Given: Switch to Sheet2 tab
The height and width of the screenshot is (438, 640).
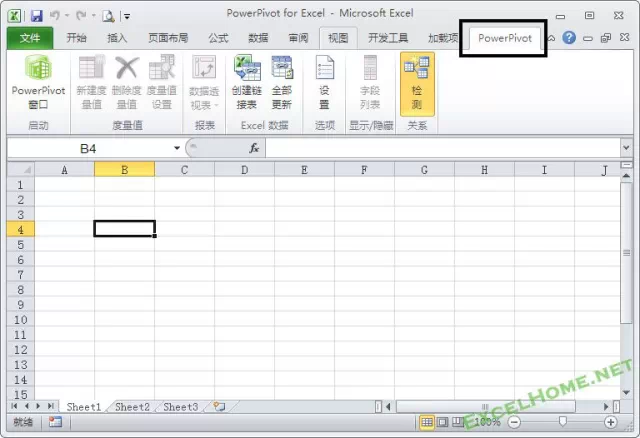Looking at the screenshot, I should point(132,407).
